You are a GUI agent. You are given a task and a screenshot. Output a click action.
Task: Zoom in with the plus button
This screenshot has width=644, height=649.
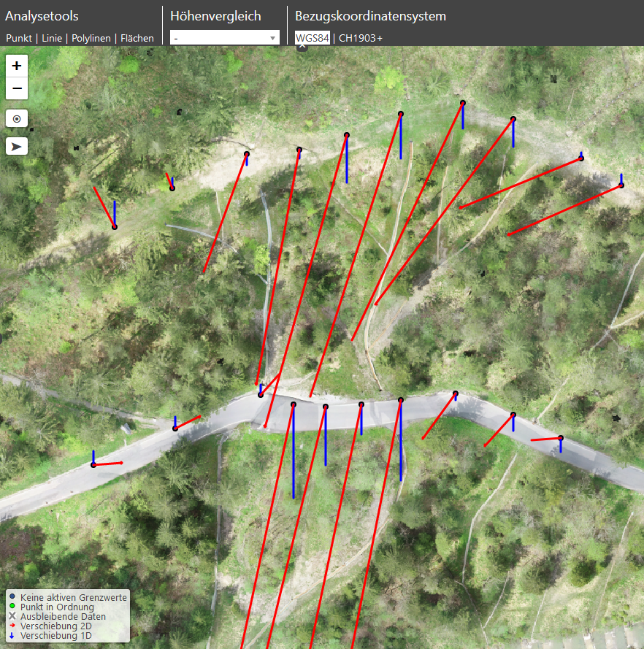(x=17, y=65)
